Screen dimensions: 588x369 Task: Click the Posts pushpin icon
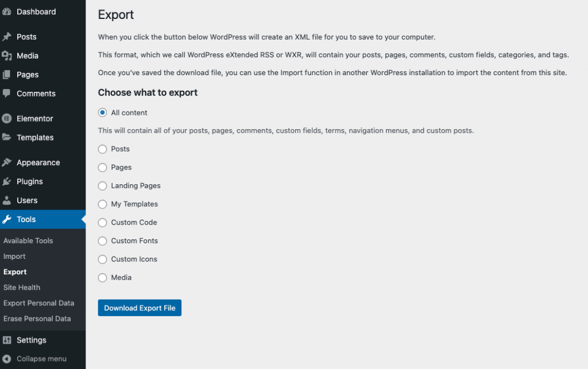[7, 37]
